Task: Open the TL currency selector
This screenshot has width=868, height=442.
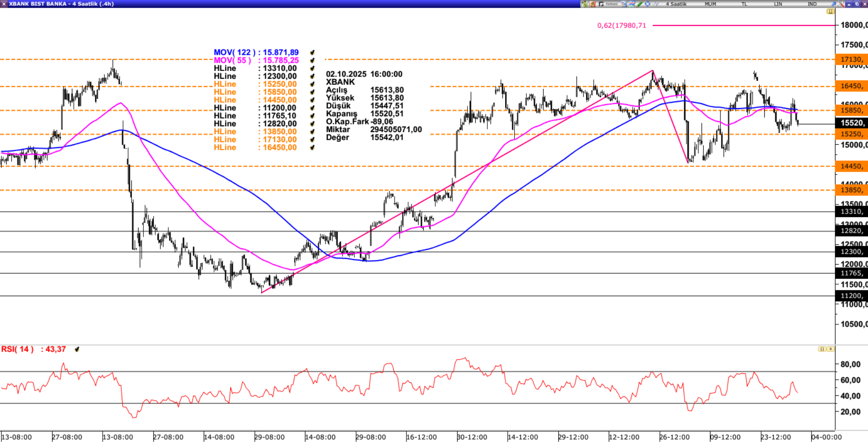Action: (x=744, y=4)
